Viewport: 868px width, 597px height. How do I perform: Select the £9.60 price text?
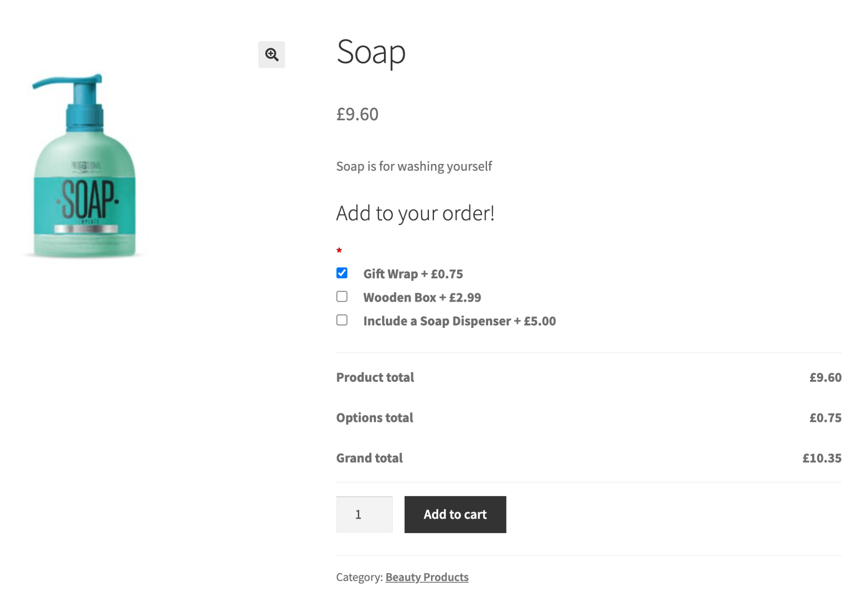pos(357,114)
